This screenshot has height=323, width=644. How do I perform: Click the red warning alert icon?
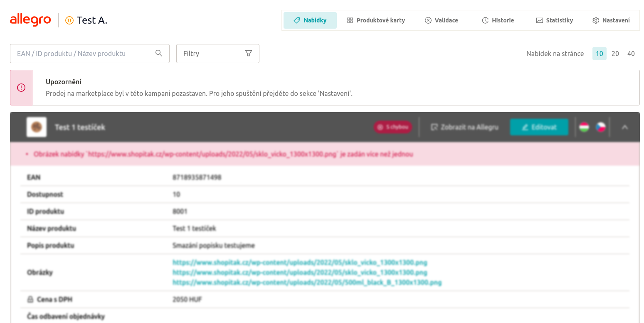click(x=21, y=88)
